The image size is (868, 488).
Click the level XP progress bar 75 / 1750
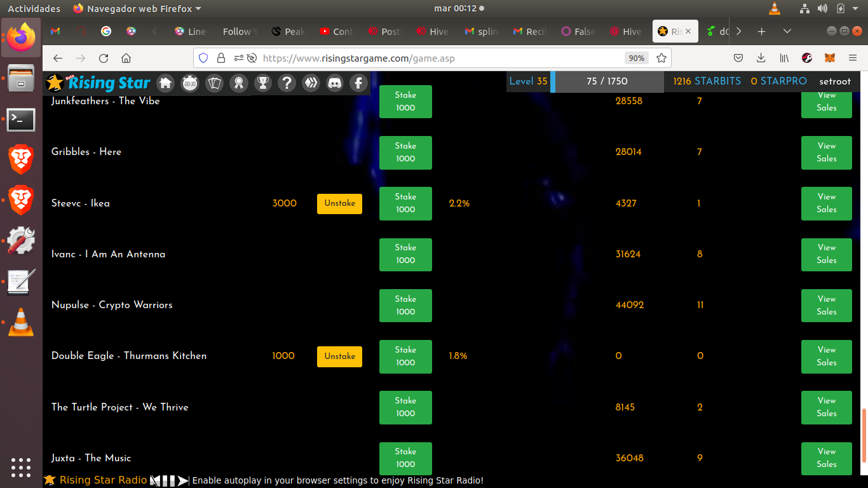coord(607,81)
